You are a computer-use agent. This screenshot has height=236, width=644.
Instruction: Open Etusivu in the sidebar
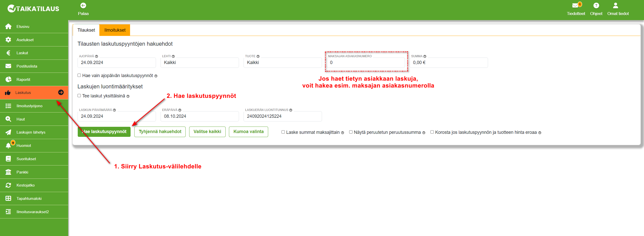pyautogui.click(x=34, y=26)
